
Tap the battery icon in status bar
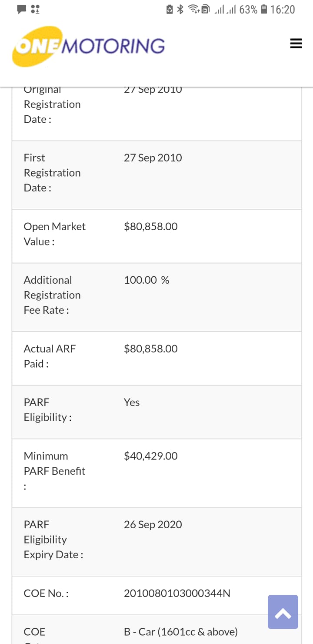263,9
